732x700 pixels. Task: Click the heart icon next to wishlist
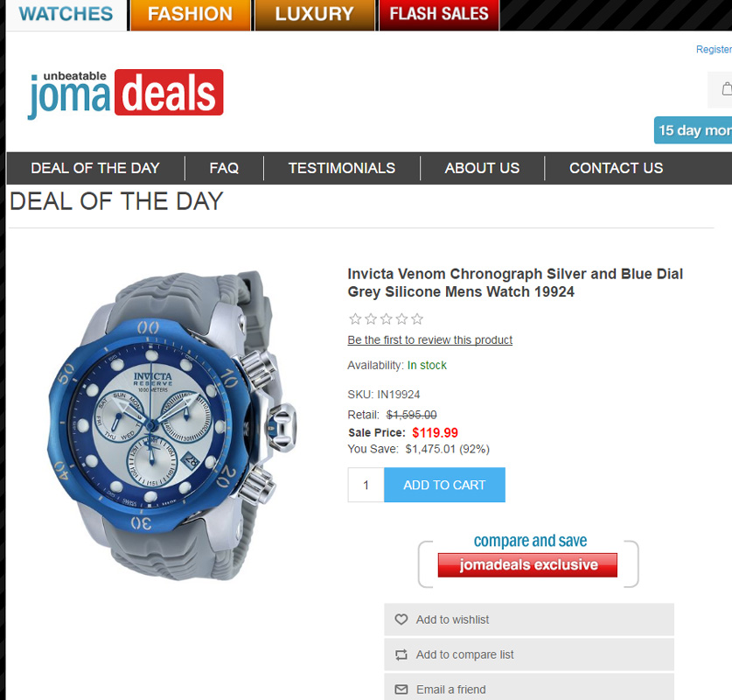coord(401,619)
